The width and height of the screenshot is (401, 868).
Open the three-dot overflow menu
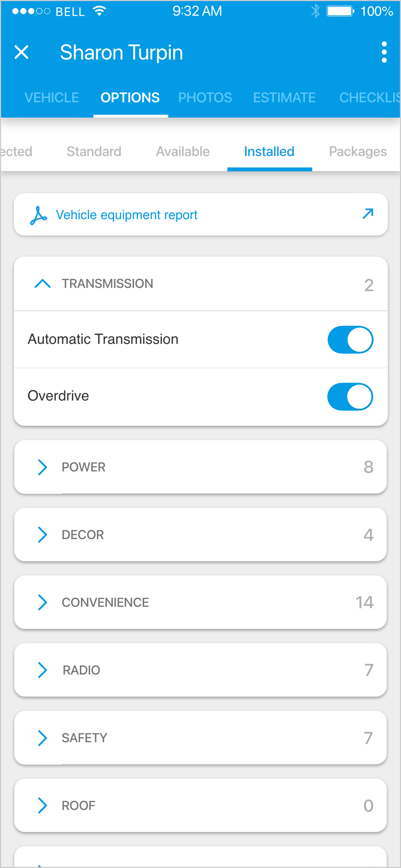click(384, 52)
